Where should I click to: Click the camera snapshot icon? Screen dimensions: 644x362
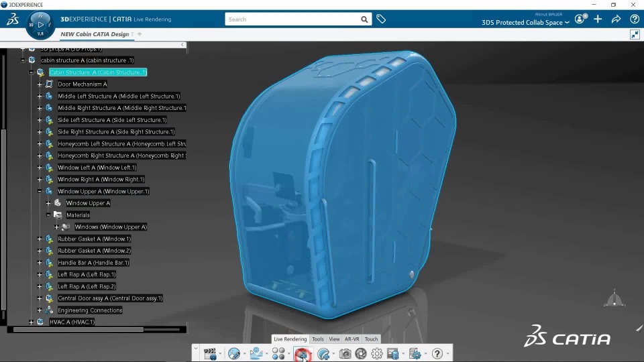click(345, 353)
